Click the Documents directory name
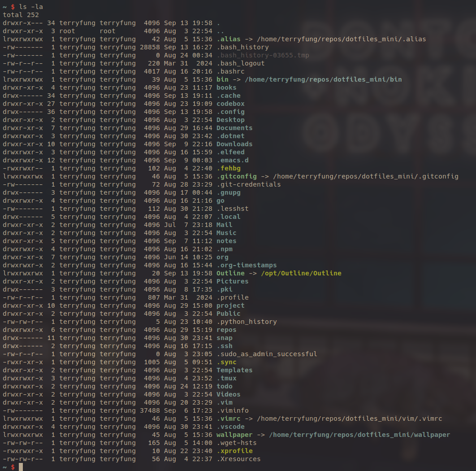Image resolution: width=476 pixels, height=471 pixels. coord(234,128)
